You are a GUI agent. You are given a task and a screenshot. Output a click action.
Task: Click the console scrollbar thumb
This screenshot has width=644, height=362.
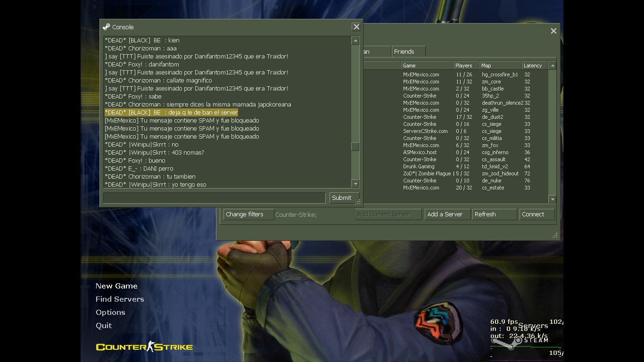click(x=355, y=147)
